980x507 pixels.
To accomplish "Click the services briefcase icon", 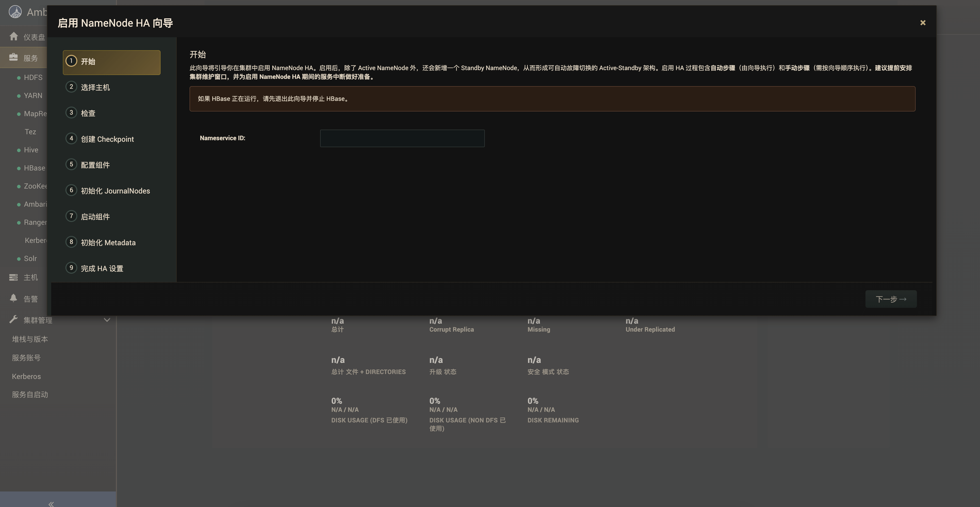I will click(x=14, y=57).
